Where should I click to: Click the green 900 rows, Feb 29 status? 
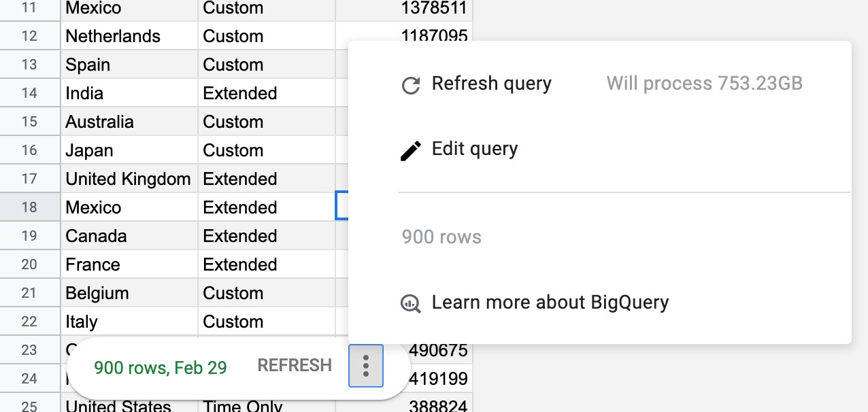[161, 368]
